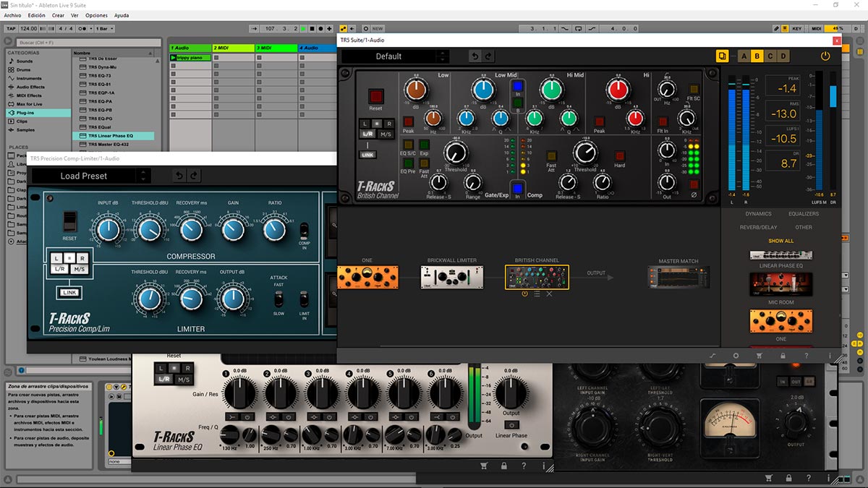
Task: Click the INPUT dB knob on Precision Comp/Lim
Action: 108,229
